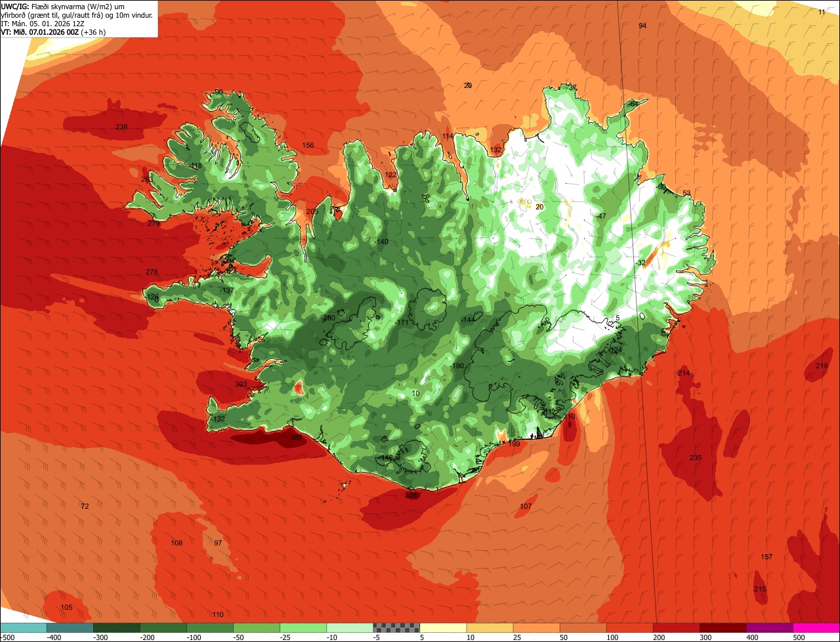The width and height of the screenshot is (840, 642).
Task: Click the map value -190 in the central highlands
Action: (x=457, y=366)
